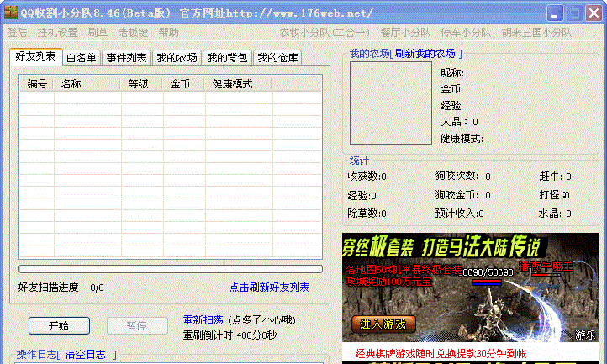
Task: Switch to the 我的仓库 tab
Action: point(277,58)
